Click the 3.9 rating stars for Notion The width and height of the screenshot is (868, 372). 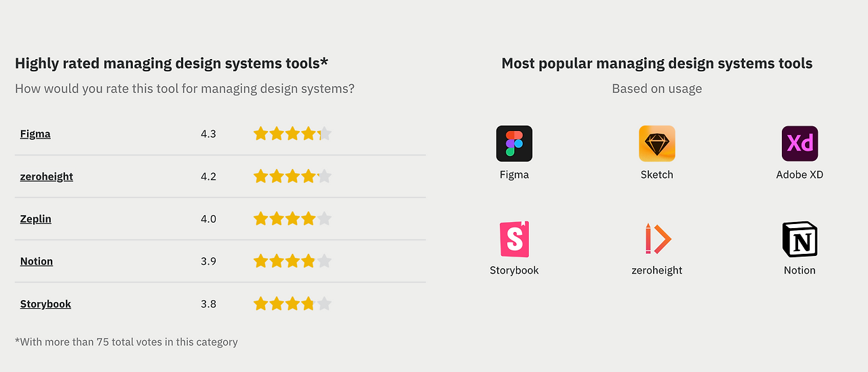[x=292, y=261]
